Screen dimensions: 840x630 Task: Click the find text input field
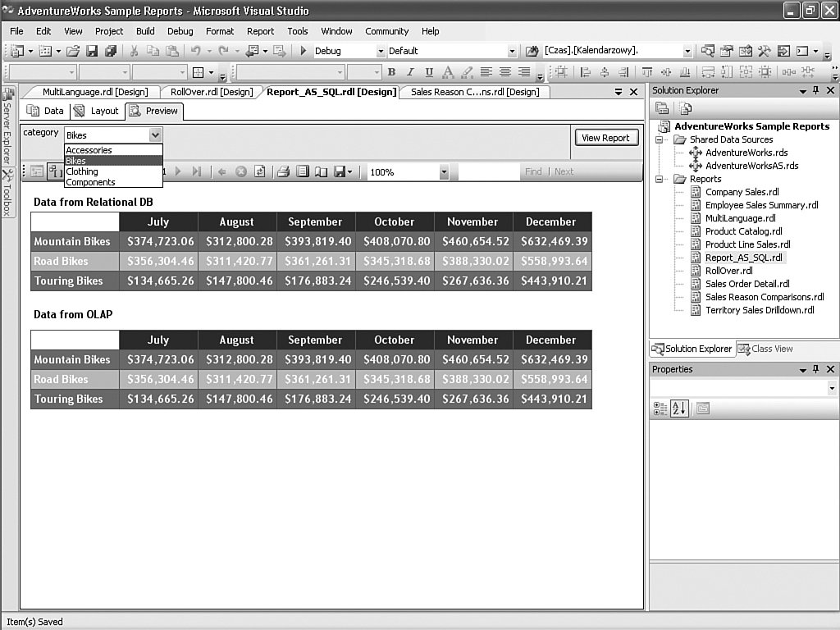(489, 172)
